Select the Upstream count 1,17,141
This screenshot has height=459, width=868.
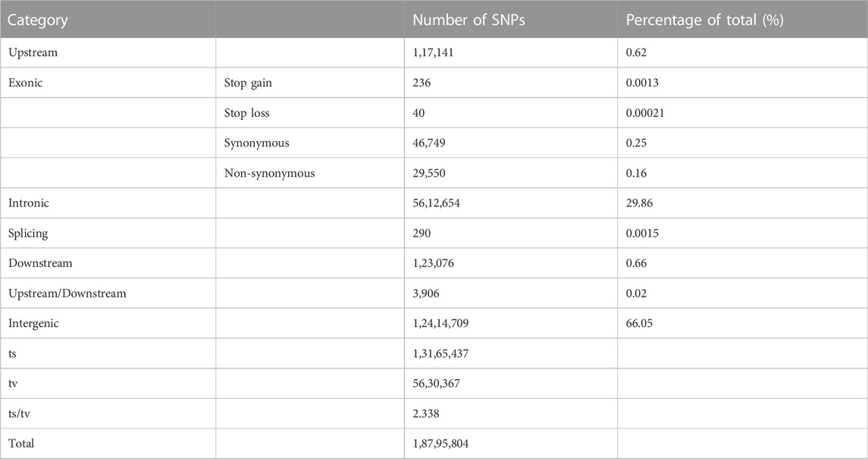(x=433, y=53)
